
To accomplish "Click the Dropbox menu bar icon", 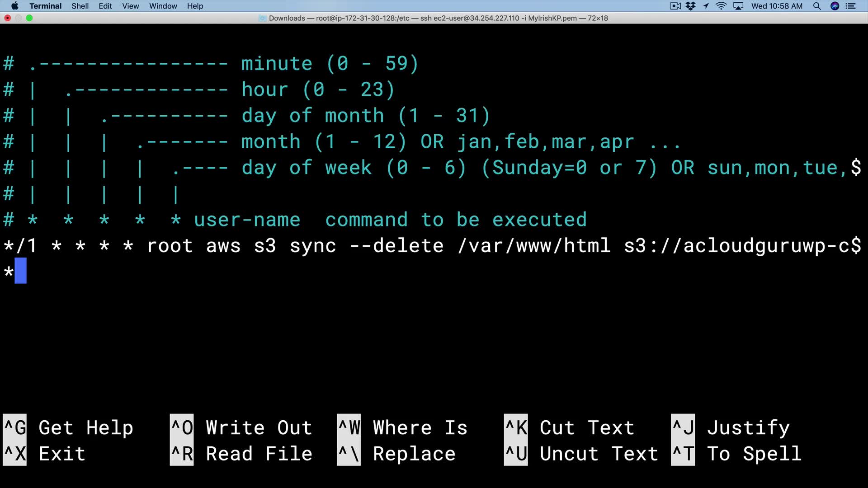I will tap(690, 6).
